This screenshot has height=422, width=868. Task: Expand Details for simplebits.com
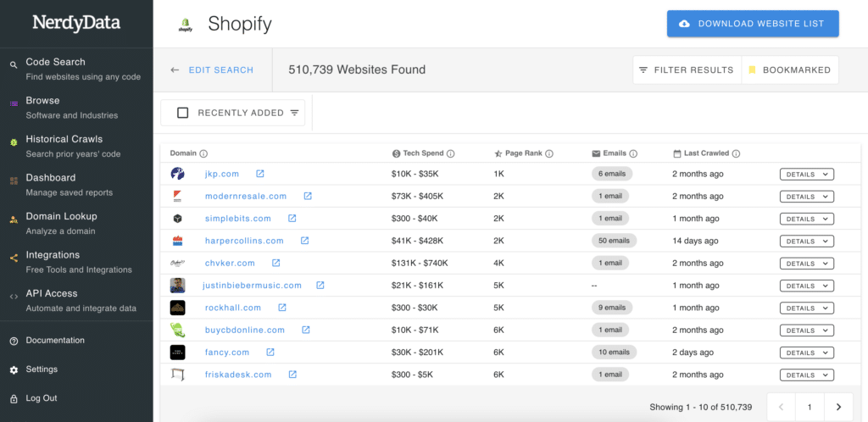[807, 219]
